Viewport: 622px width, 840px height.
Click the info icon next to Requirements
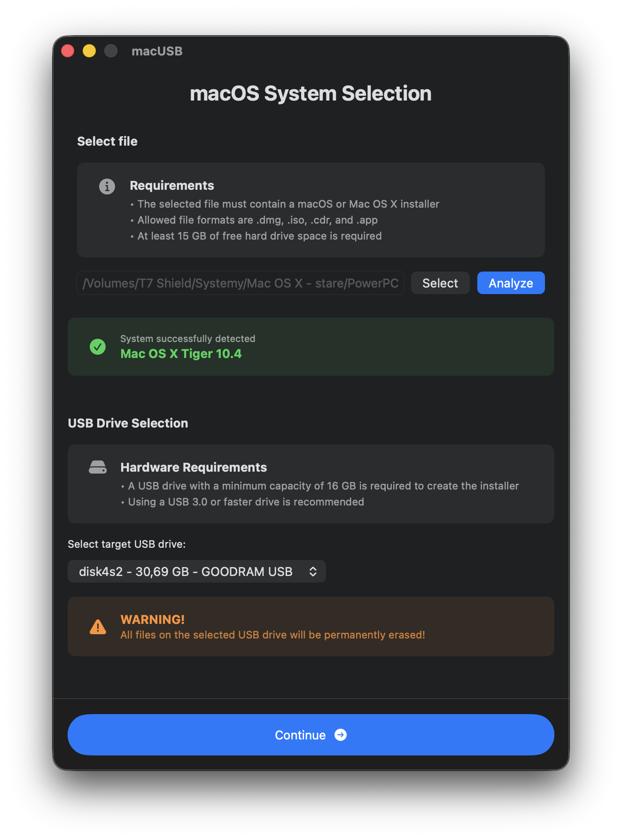pos(107,187)
